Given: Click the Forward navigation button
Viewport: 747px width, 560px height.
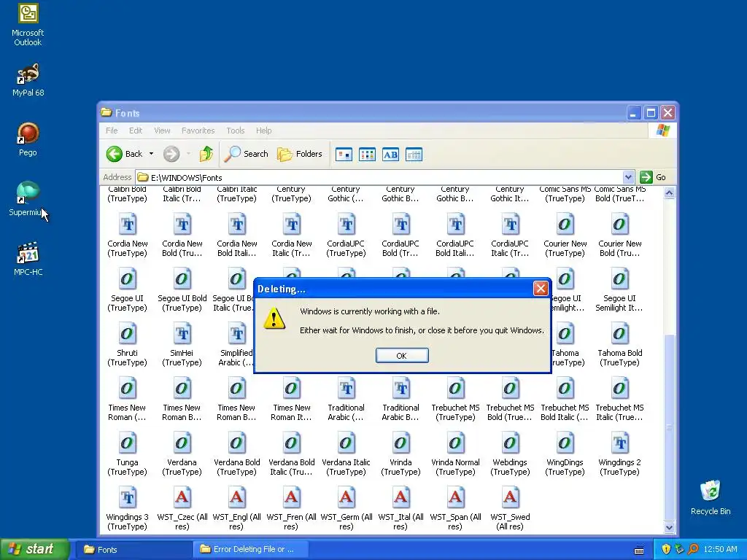Looking at the screenshot, I should click(171, 154).
